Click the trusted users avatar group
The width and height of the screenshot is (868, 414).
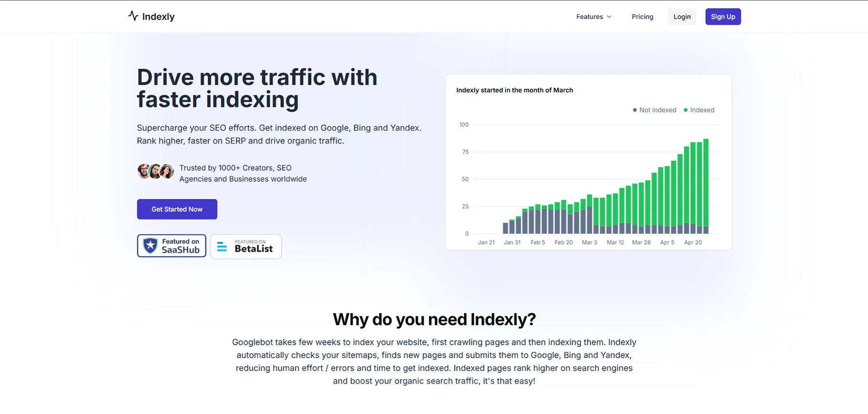pos(155,171)
